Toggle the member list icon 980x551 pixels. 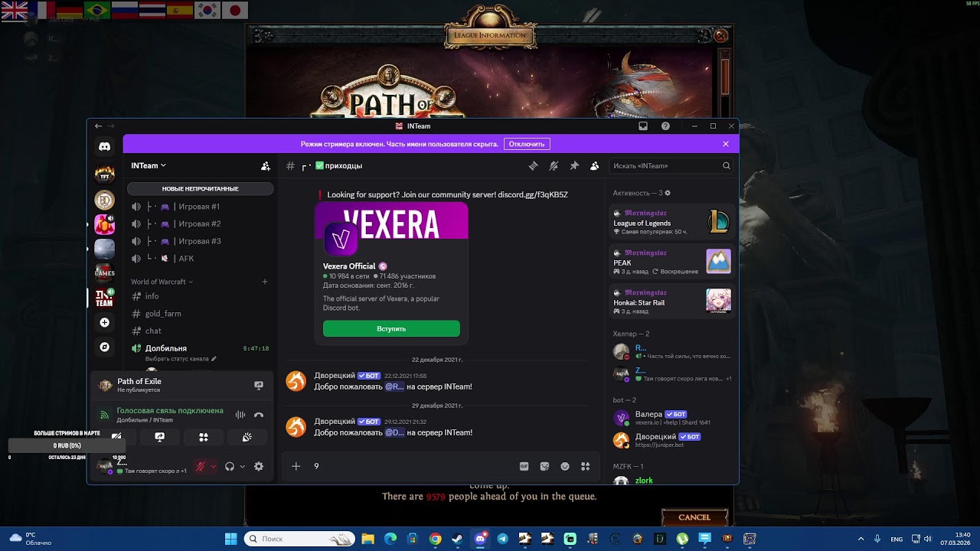[594, 166]
